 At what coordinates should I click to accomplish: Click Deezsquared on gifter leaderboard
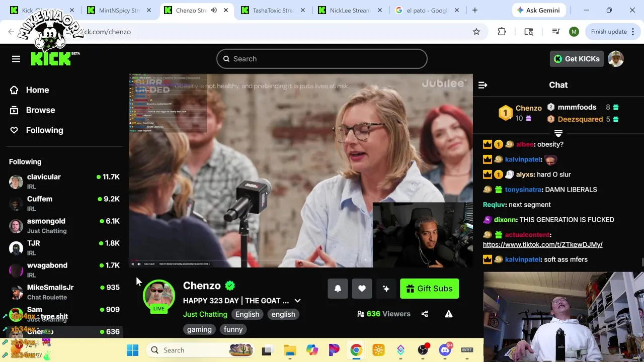pyautogui.click(x=580, y=119)
